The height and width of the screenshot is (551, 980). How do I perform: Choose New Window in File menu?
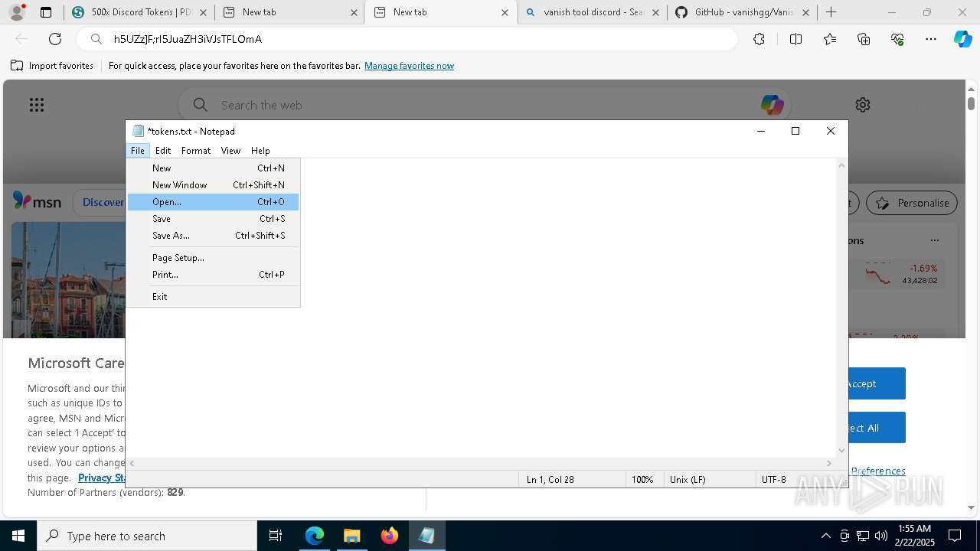click(x=213, y=185)
